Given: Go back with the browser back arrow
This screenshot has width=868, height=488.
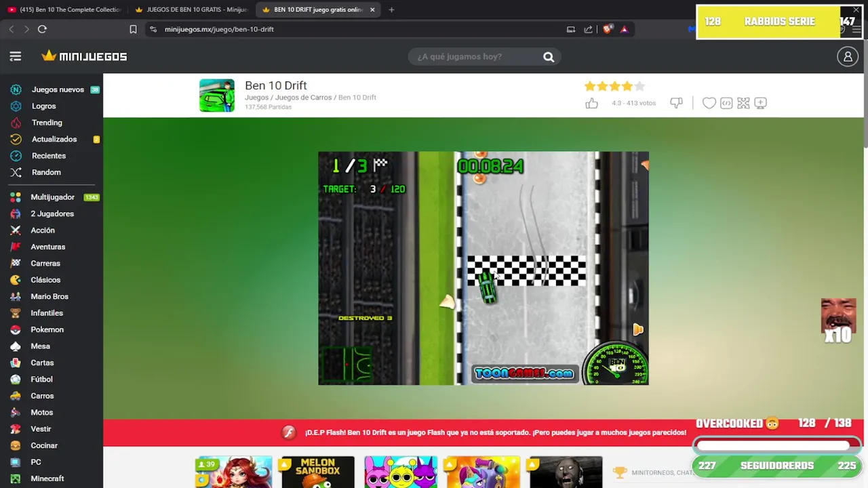Looking at the screenshot, I should (x=12, y=29).
